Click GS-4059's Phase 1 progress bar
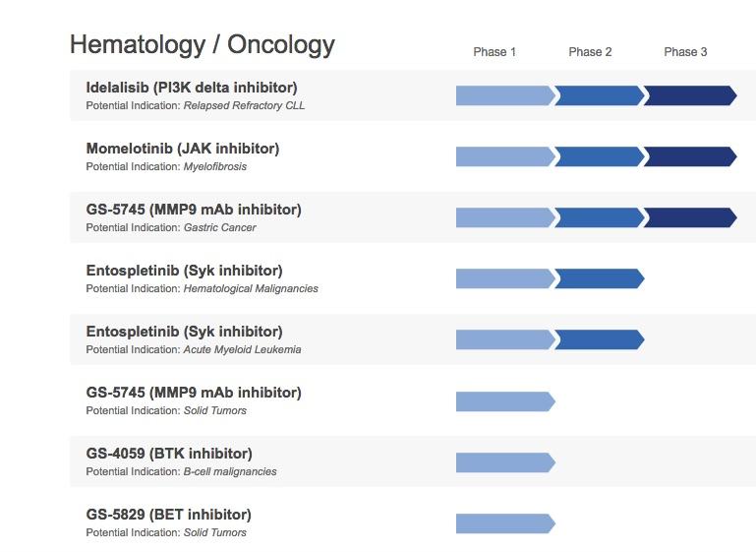 coord(504,461)
